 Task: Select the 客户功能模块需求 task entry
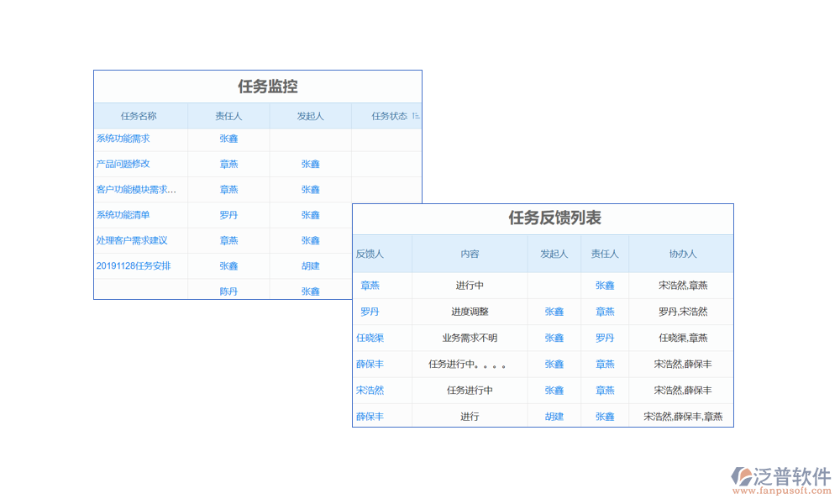tap(136, 190)
